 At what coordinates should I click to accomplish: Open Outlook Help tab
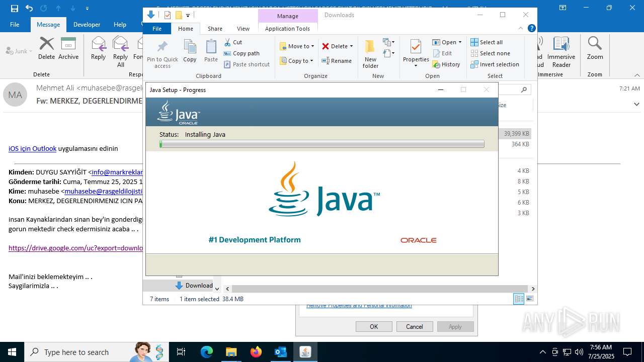click(120, 24)
